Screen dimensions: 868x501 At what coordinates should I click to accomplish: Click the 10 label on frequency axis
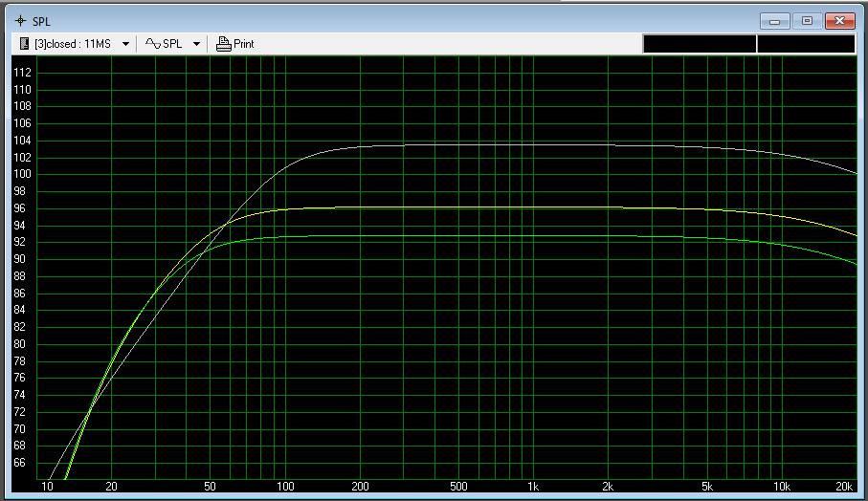tap(47, 487)
